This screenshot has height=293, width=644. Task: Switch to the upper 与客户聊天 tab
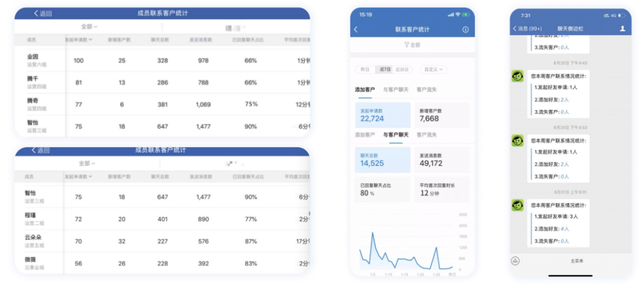pos(395,89)
